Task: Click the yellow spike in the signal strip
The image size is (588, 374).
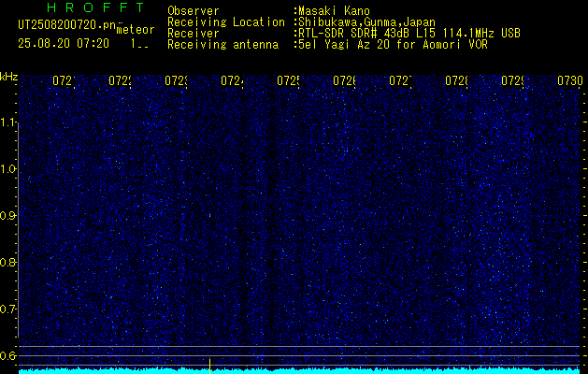Action: pyautogui.click(x=209, y=367)
